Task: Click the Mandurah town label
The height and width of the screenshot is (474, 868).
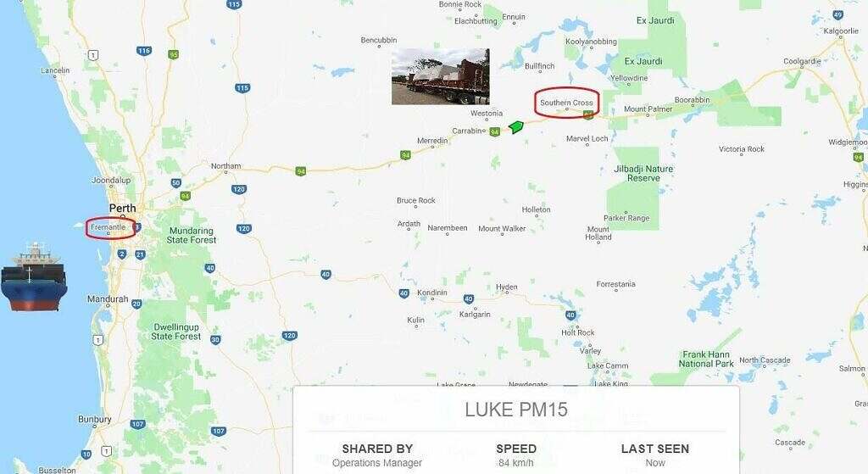Action: (x=108, y=299)
